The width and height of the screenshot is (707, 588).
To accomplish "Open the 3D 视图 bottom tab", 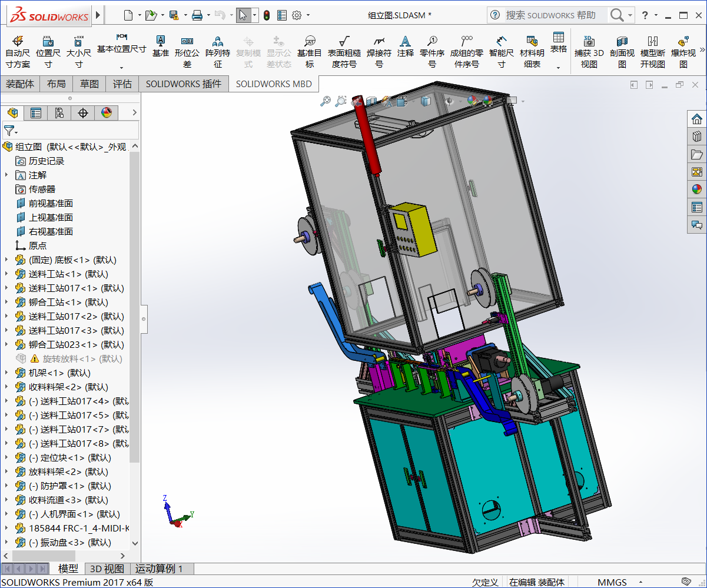I will (107, 569).
